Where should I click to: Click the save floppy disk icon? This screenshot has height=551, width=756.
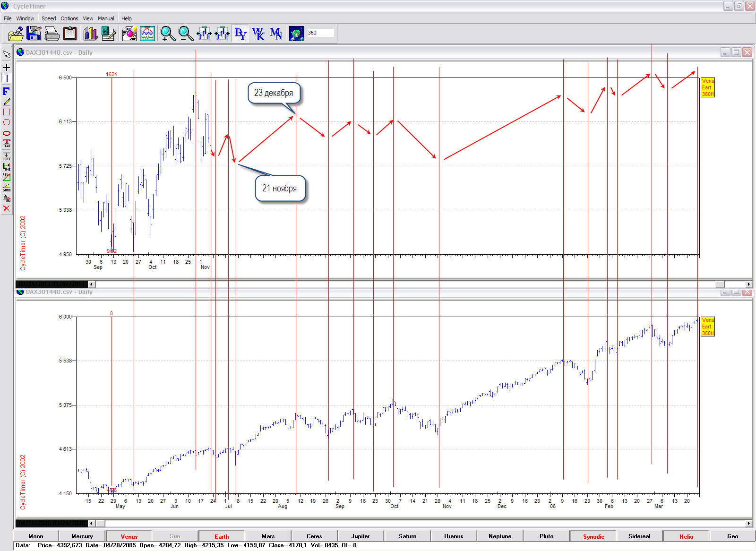(34, 34)
